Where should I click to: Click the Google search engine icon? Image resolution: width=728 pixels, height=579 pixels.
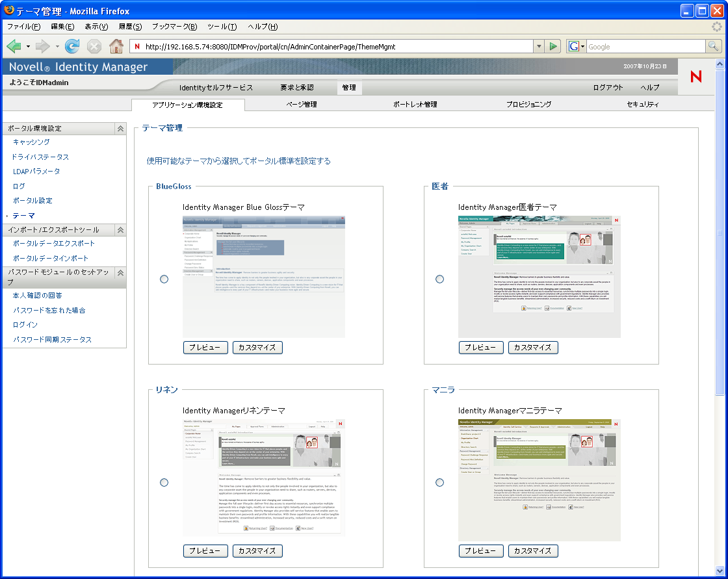coord(574,46)
